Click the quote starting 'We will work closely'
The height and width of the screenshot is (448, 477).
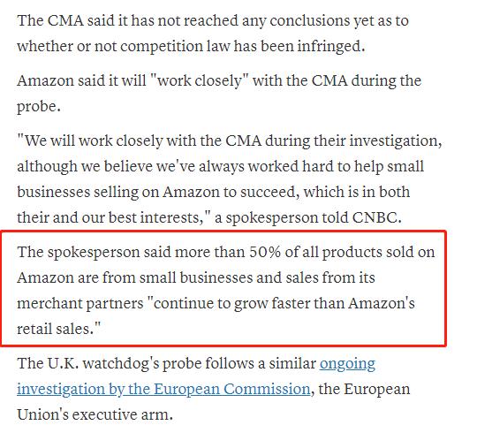[x=230, y=179]
